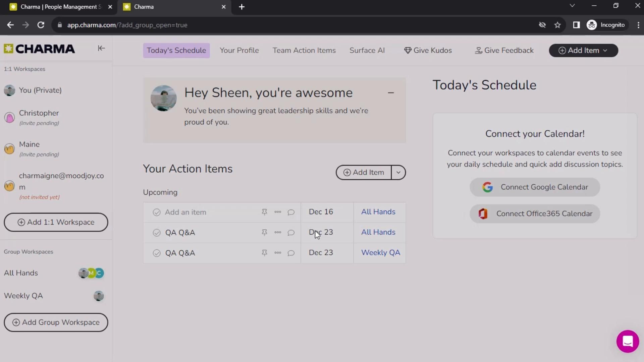Open the top Add Item dropdown menu

(583, 50)
